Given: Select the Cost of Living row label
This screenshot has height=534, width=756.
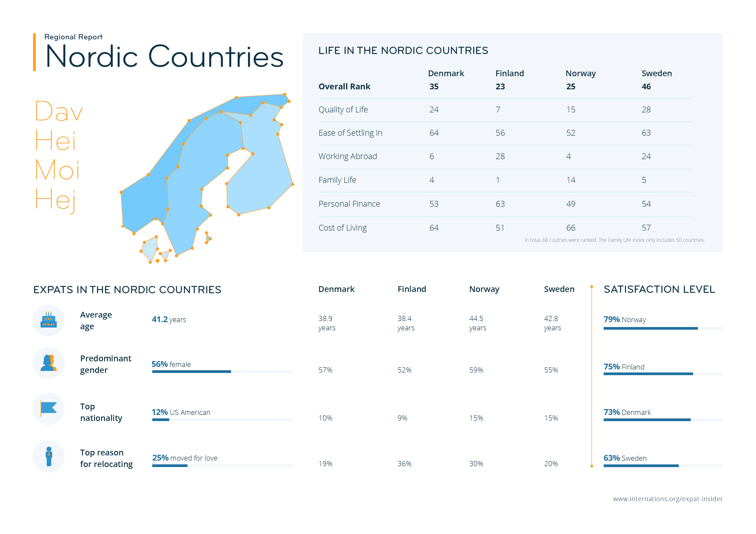Looking at the screenshot, I should click(x=342, y=228).
